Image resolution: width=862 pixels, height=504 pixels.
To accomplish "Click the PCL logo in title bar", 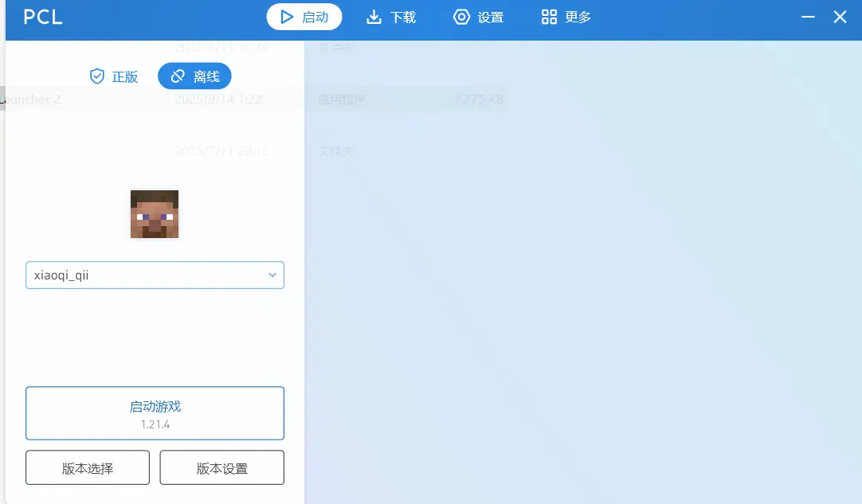I will (43, 17).
